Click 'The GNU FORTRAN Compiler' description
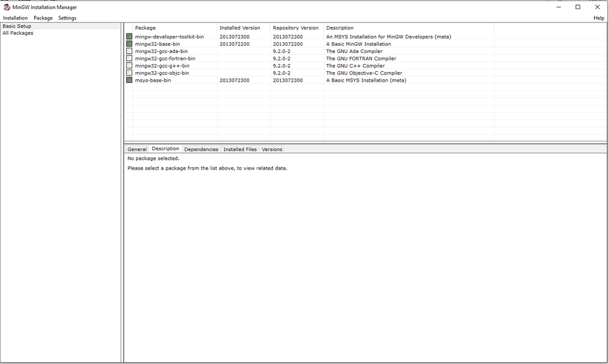 point(361,59)
